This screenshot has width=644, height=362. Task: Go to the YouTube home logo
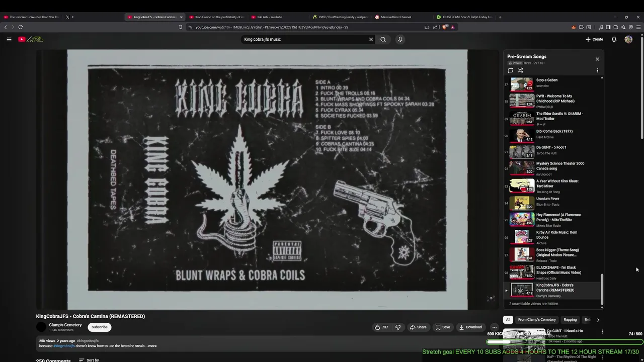(x=31, y=39)
